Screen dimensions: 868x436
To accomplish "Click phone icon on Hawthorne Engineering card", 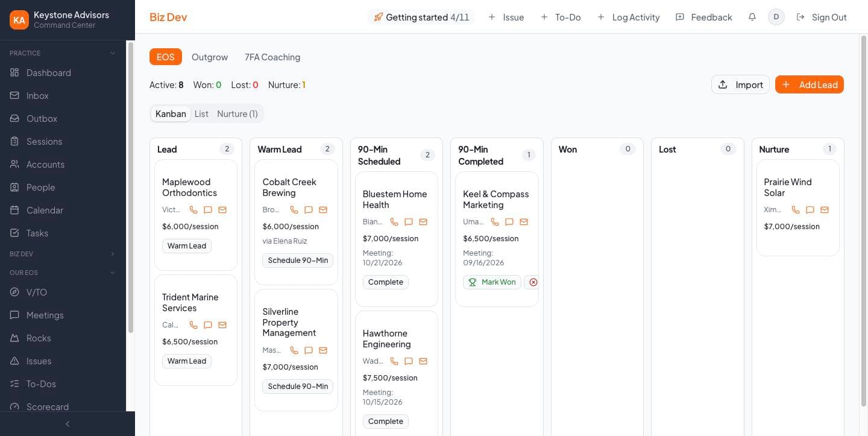I will pos(394,361).
